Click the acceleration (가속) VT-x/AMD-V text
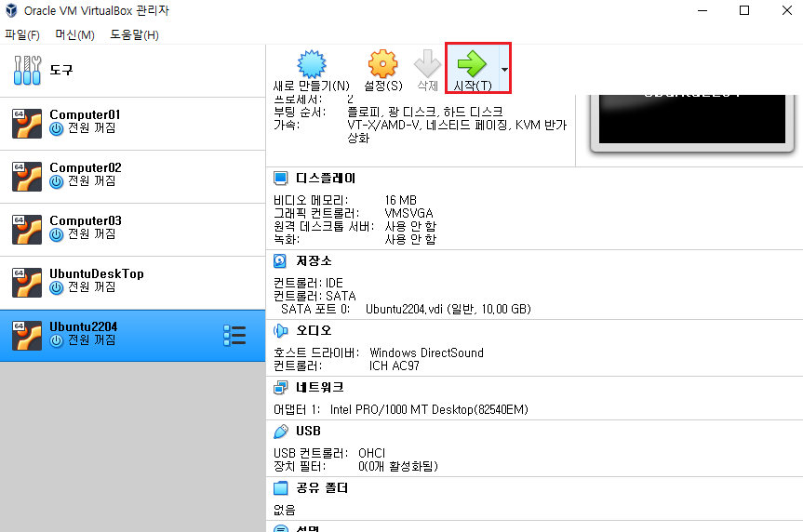The height and width of the screenshot is (532, 803). tap(457, 131)
